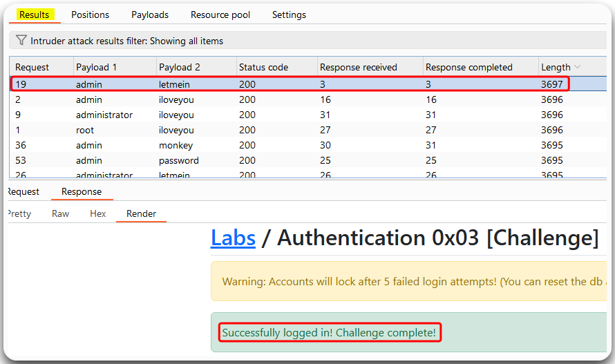Select the Resource pool tab
This screenshot has width=615, height=364.
[x=220, y=15]
